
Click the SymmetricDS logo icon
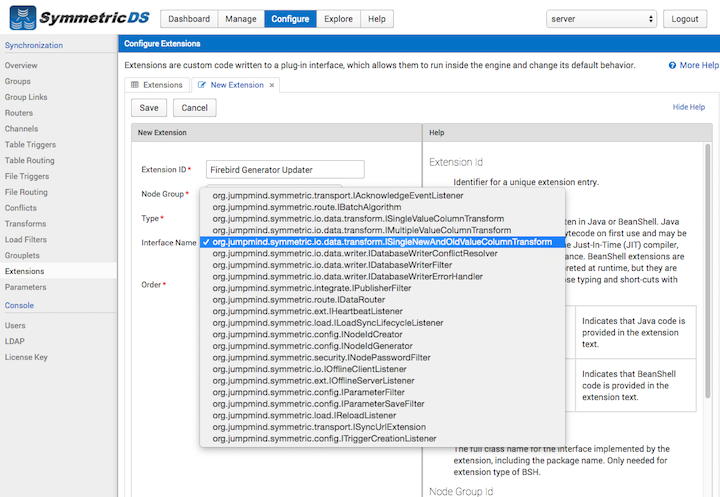click(21, 18)
